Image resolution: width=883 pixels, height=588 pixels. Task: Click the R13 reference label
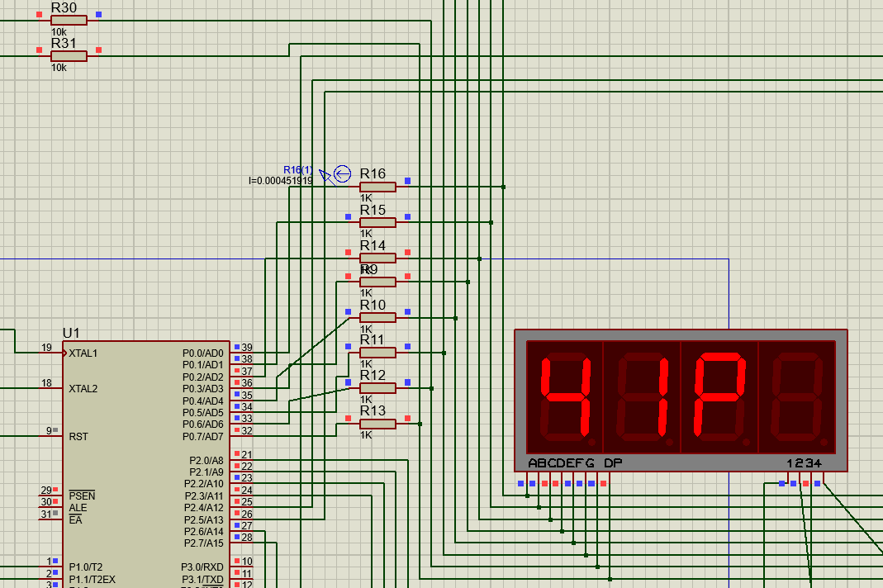373,410
